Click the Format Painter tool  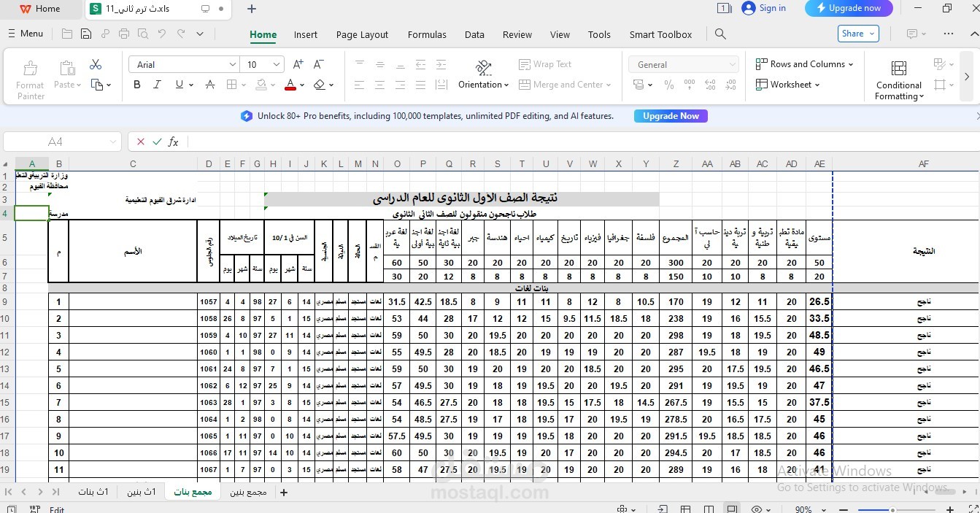tap(31, 80)
